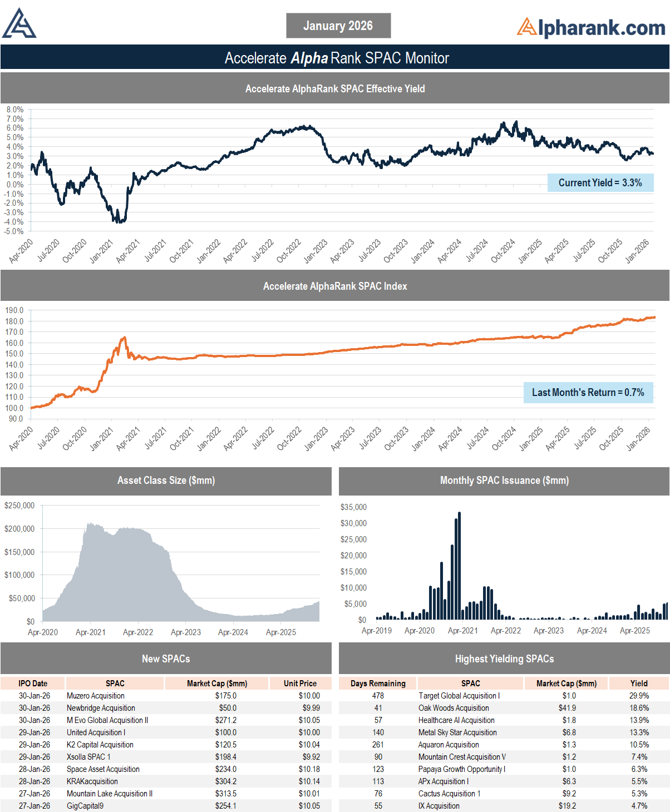Screen dimensions: 670x812
Task: Click the January 2026 date badge
Action: [x=338, y=26]
